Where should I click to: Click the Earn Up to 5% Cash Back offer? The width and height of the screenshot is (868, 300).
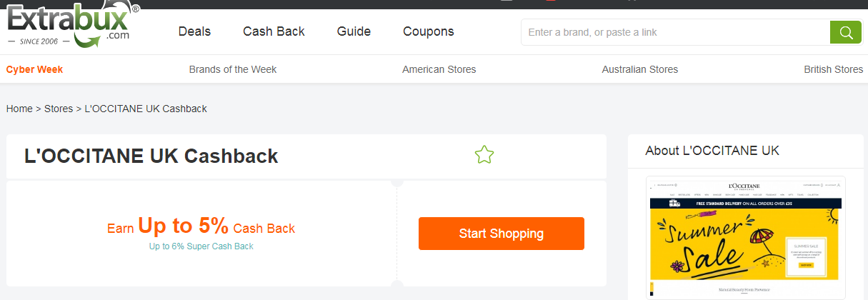(x=201, y=227)
